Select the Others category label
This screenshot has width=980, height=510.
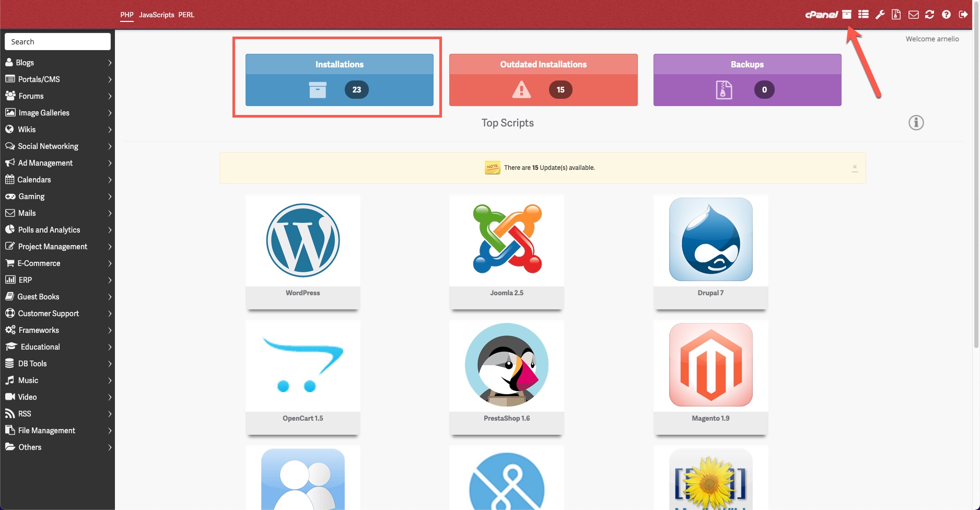coord(30,447)
